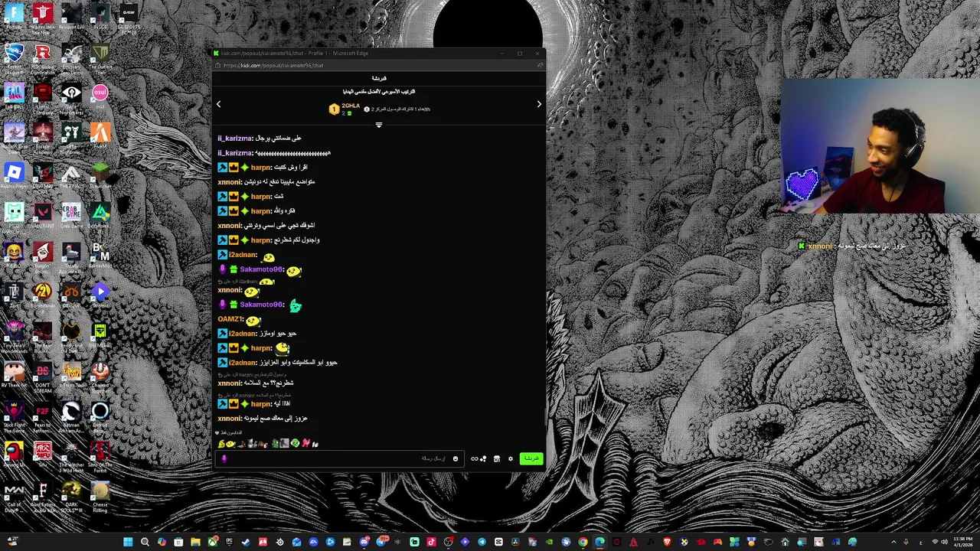Click the Edge address bar URL
980x551 pixels.
coord(273,66)
